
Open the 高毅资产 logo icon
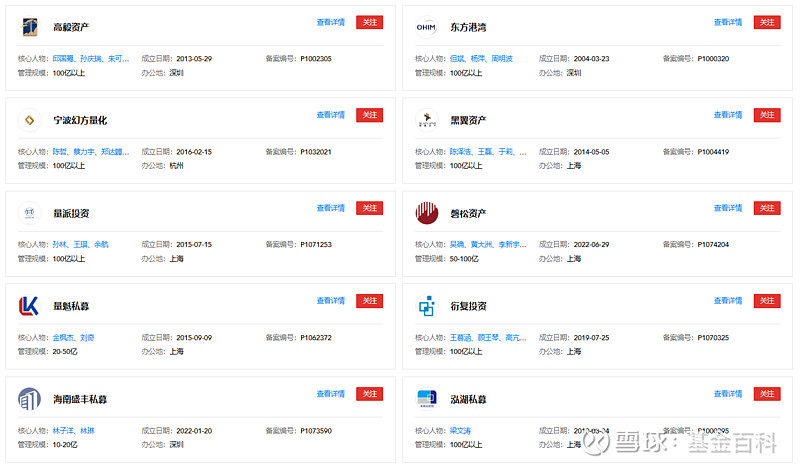coord(29,27)
